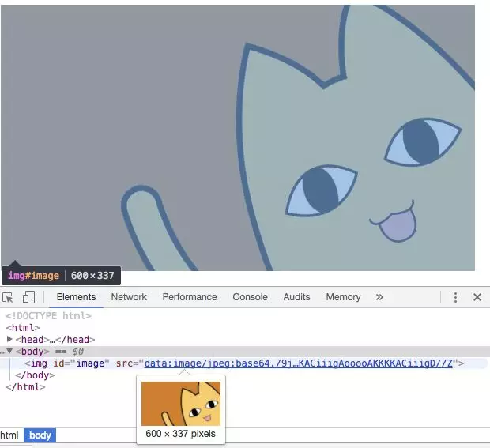
Task: Open the Console tab
Action: tap(250, 297)
